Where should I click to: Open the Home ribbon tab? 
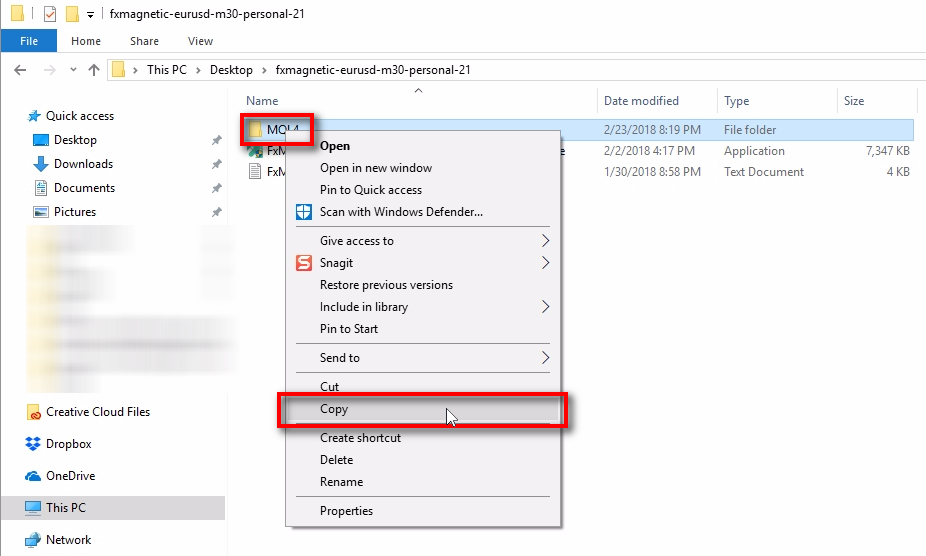(86, 41)
